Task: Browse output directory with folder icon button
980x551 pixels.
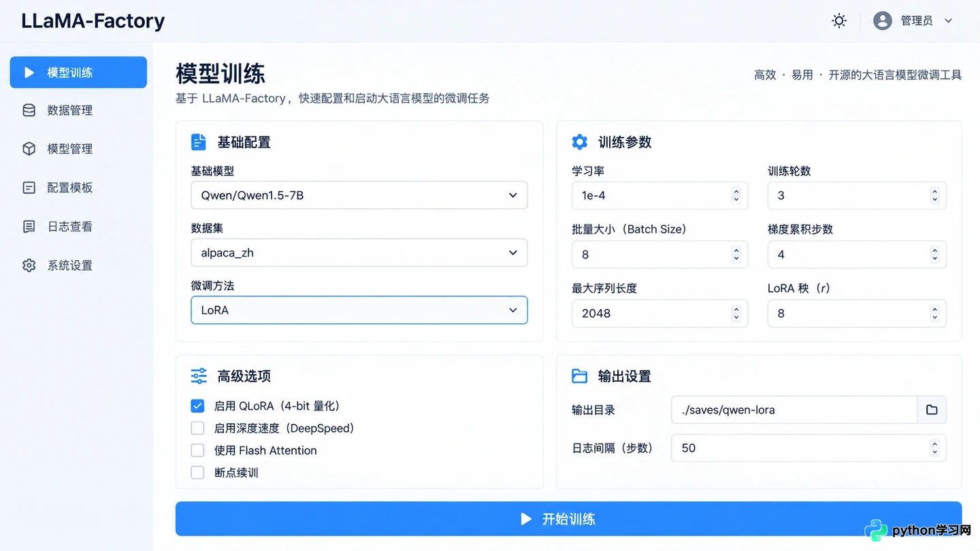Action: [x=932, y=410]
